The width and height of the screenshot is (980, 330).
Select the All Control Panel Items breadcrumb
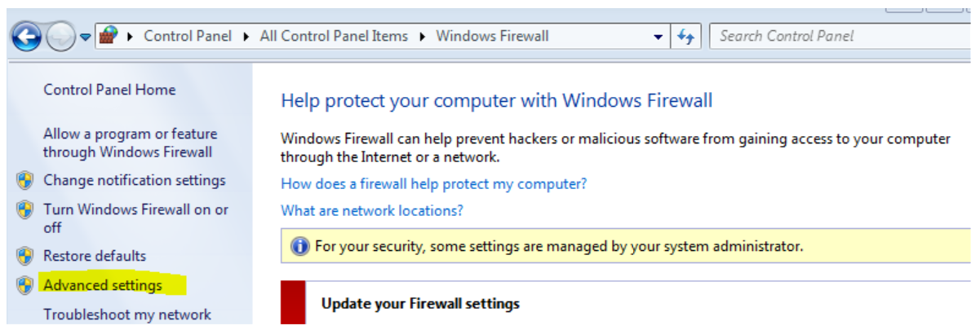(334, 36)
